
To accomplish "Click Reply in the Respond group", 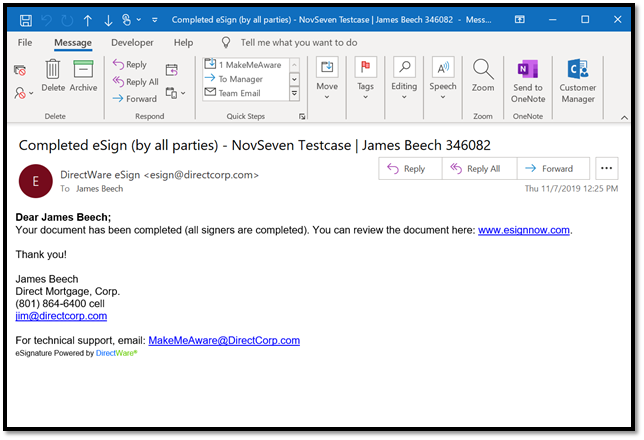I will coord(130,65).
